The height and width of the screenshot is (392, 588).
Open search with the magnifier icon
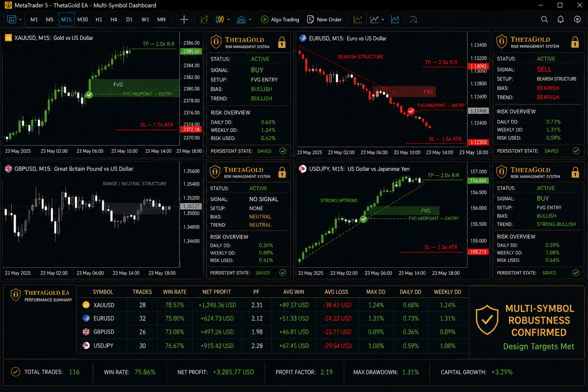[544, 20]
